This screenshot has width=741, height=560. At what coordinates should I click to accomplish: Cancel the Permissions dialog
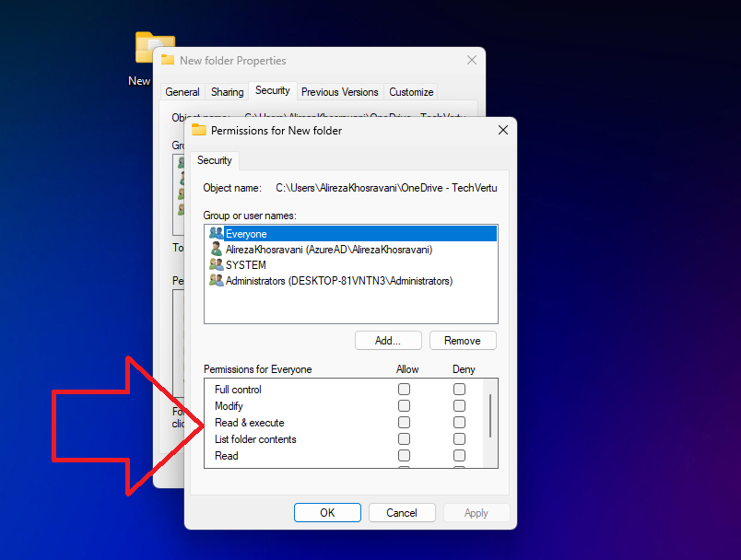point(402,512)
